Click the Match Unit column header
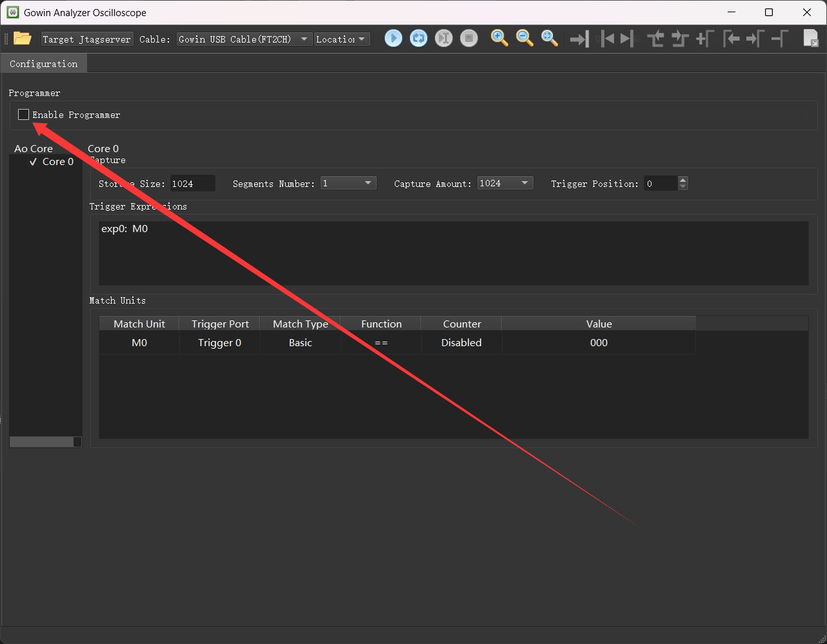The image size is (827, 644). pos(139,324)
